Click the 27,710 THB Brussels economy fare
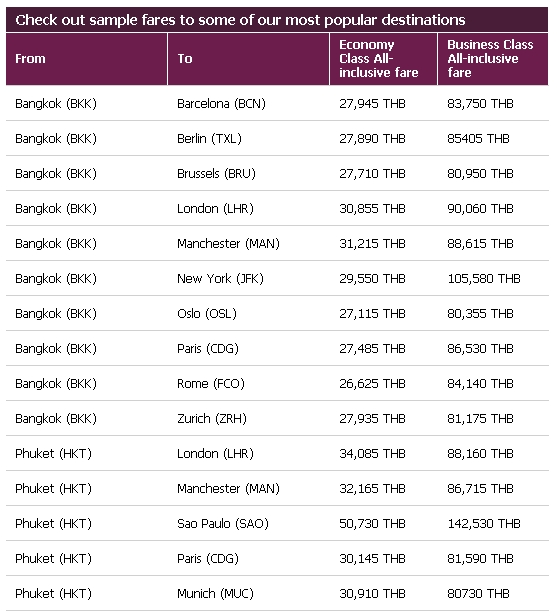This screenshot has width=557, height=616. pyautogui.click(x=372, y=174)
